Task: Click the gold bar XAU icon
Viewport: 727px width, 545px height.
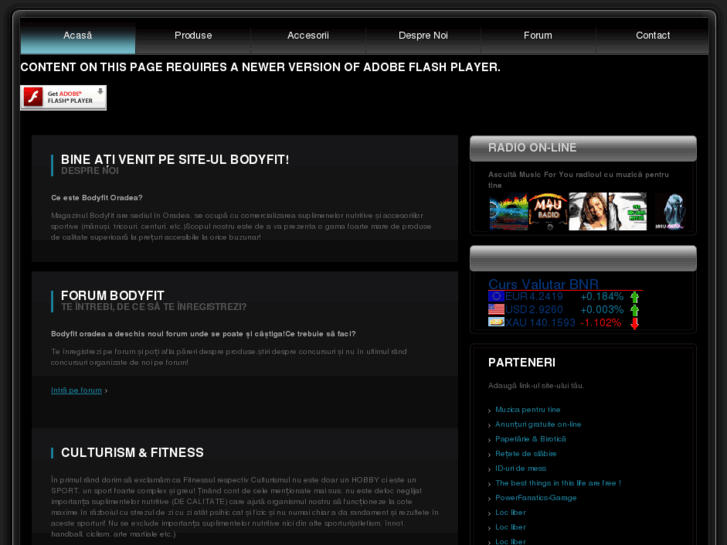Action: 496,322
